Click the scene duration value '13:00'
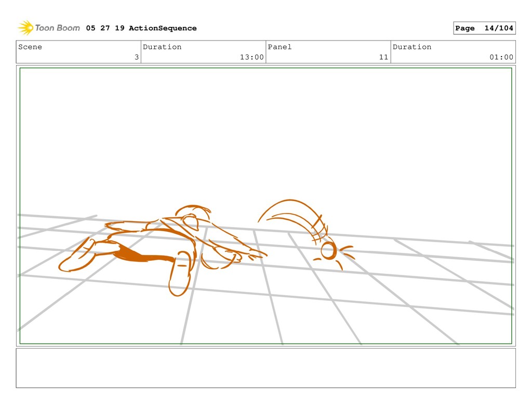This screenshot has width=532, height=412. tap(252, 57)
